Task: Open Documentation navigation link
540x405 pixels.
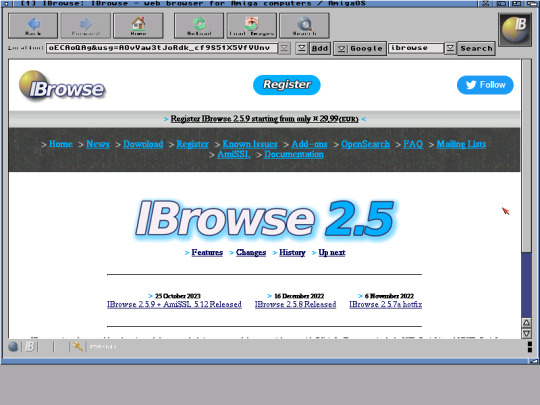Action: click(294, 154)
